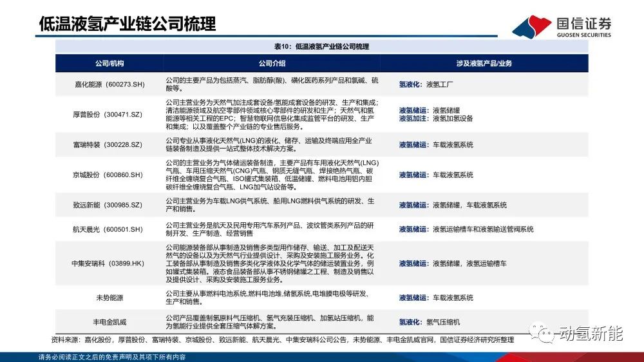Select the 公司介绍 column header
The height and width of the screenshot is (362, 644).
(x=272, y=63)
